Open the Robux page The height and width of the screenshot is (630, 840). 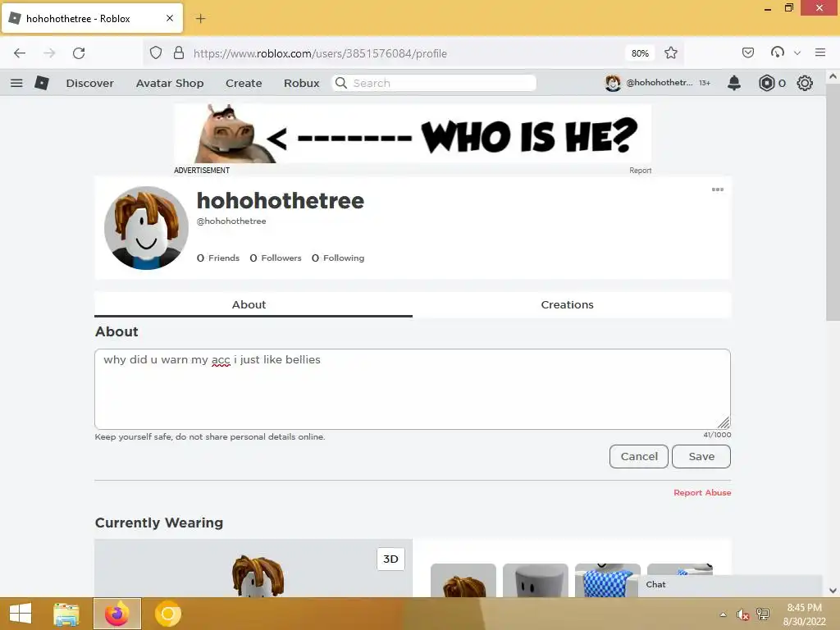click(x=302, y=83)
